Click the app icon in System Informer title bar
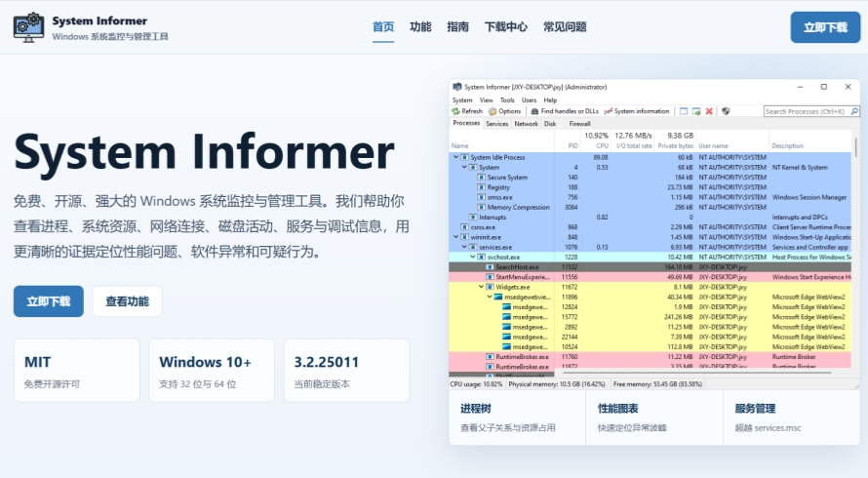Viewport: 868px width, 478px height. click(457, 87)
